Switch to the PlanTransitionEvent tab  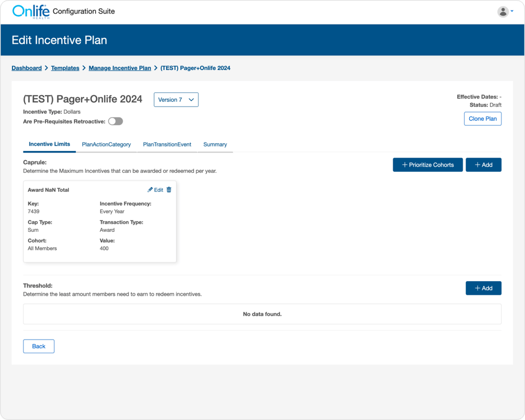coord(167,145)
